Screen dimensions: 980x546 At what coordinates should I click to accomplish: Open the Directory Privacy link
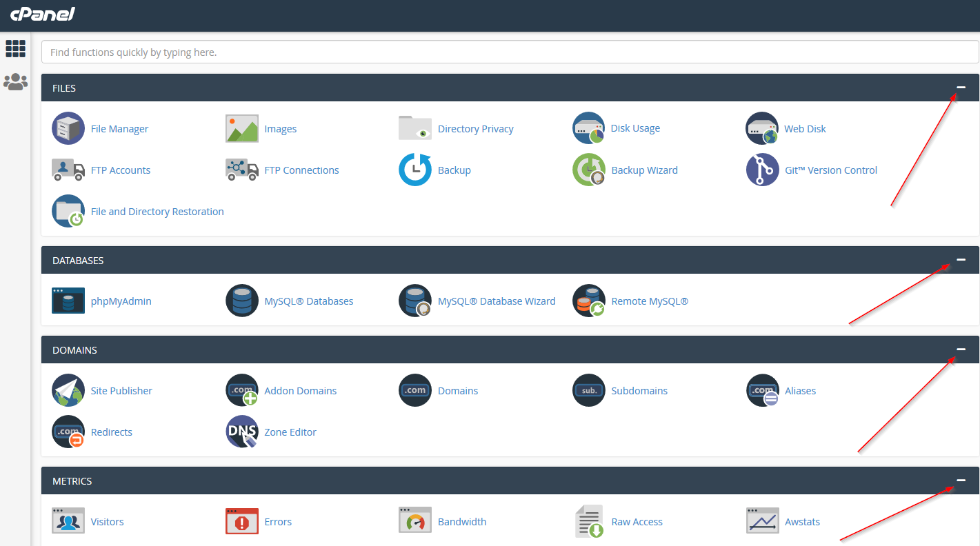(476, 129)
